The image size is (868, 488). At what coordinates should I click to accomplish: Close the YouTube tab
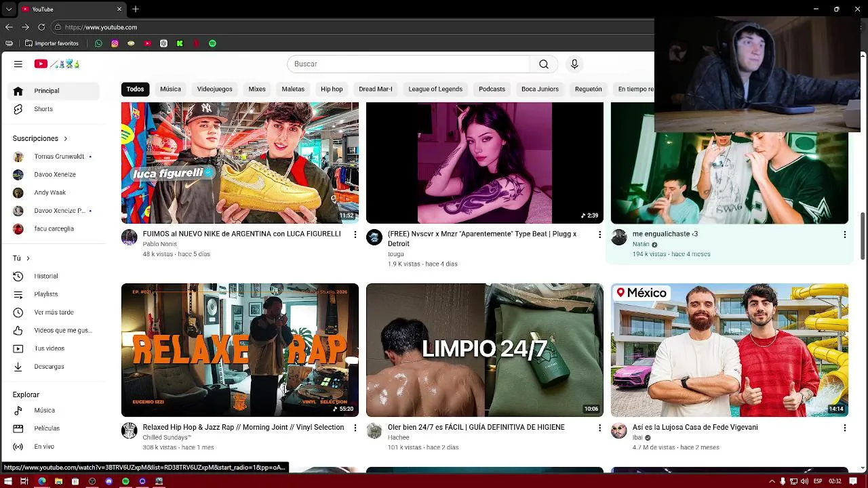119,9
